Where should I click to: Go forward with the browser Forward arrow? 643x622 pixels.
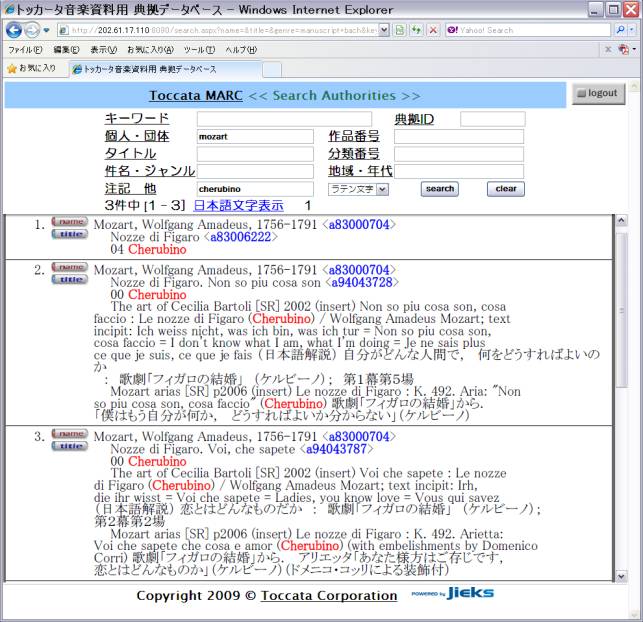pyautogui.click(x=32, y=30)
